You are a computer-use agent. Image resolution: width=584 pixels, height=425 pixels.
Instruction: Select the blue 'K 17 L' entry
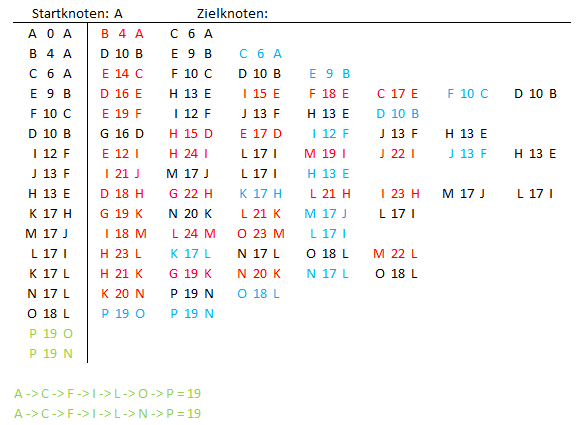coord(191,254)
